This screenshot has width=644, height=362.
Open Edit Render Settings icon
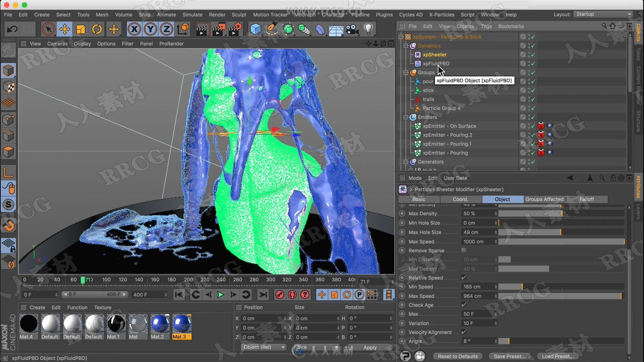[236, 29]
